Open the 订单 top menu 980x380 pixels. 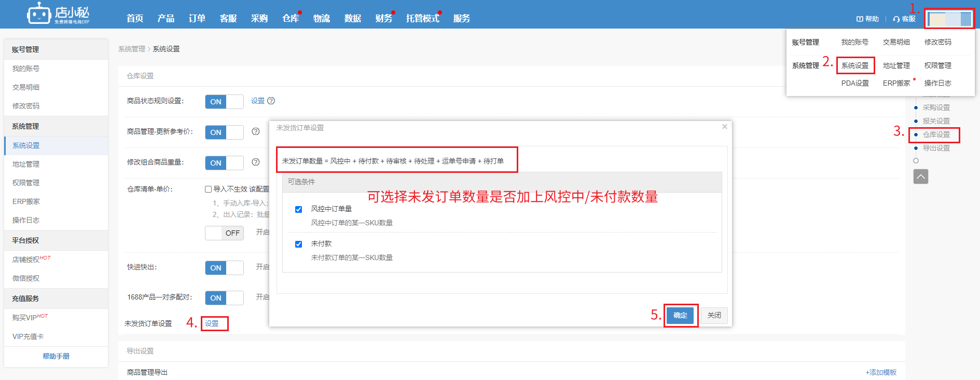pos(197,18)
